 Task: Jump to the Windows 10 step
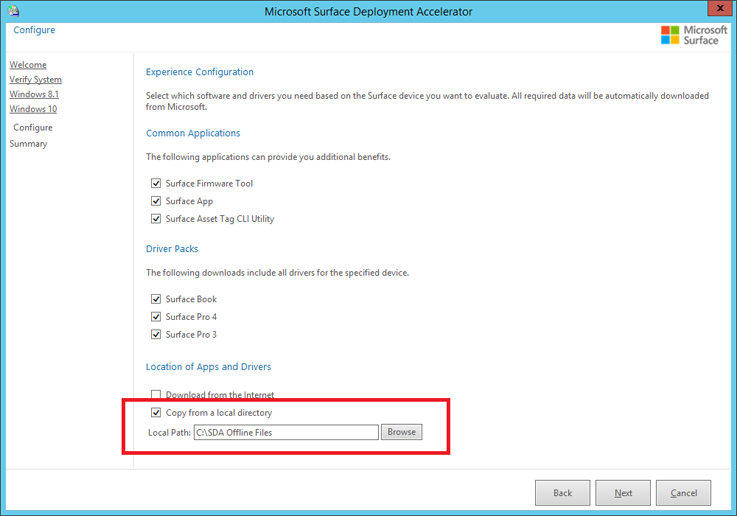[x=33, y=109]
